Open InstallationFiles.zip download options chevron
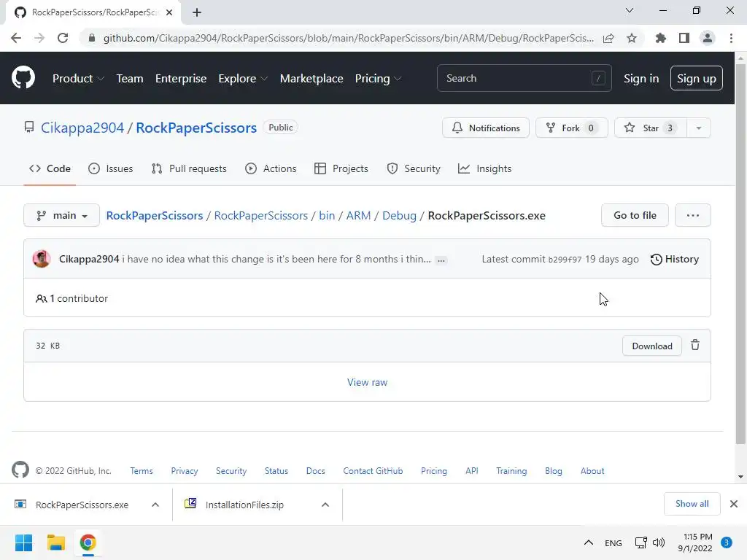 coord(325,505)
